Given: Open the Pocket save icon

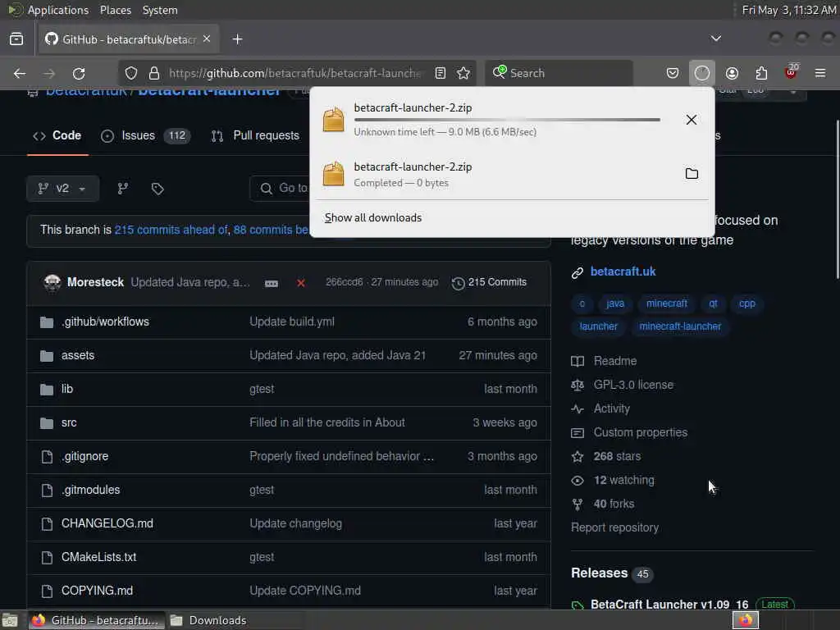Looking at the screenshot, I should pyautogui.click(x=673, y=73).
